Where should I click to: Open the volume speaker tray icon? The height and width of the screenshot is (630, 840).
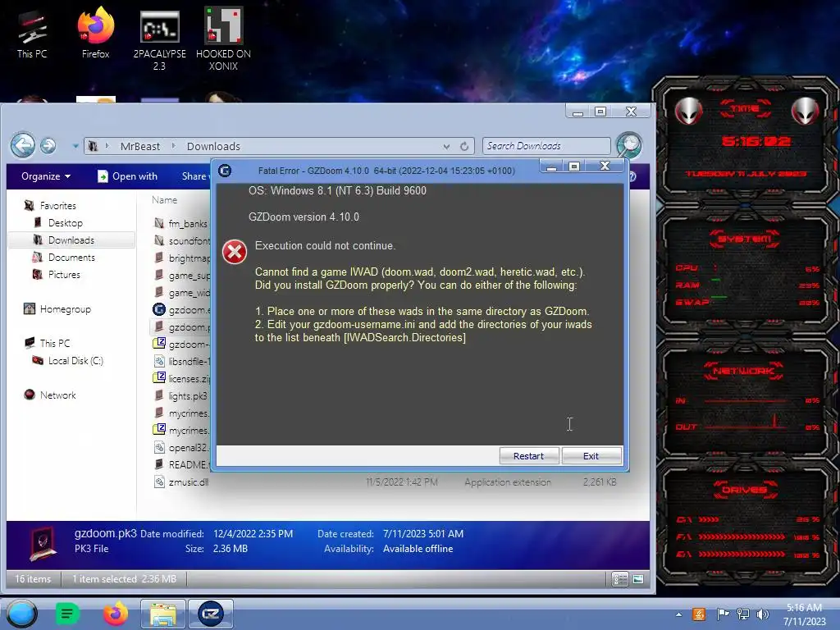(763, 614)
